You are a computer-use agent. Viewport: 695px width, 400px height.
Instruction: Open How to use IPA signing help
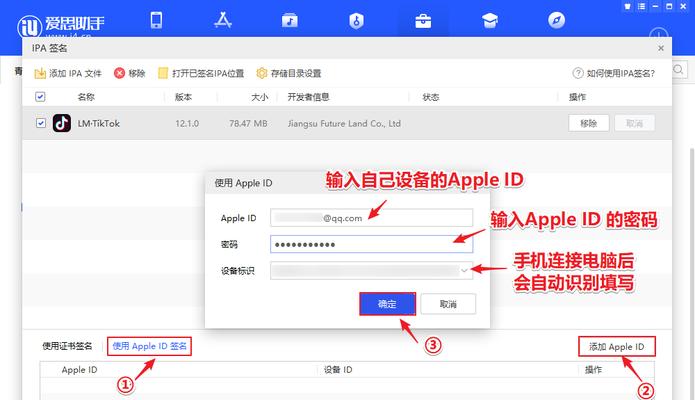click(613, 73)
